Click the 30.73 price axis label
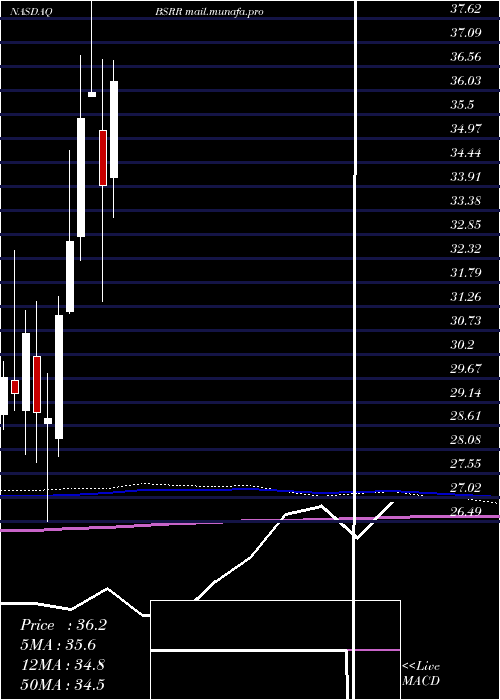 click(466, 320)
